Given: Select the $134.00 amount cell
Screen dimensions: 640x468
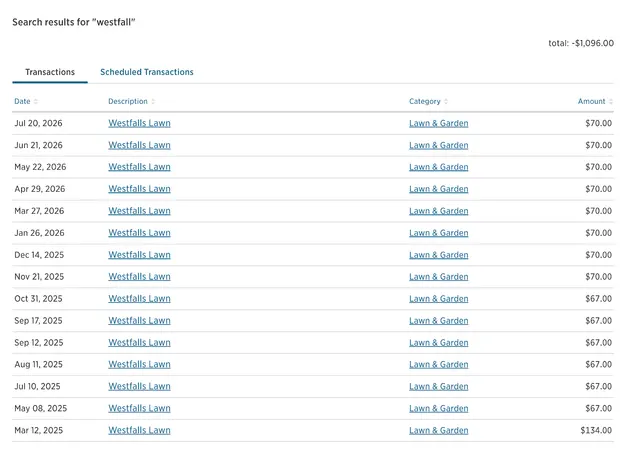Looking at the screenshot, I should click(596, 430).
